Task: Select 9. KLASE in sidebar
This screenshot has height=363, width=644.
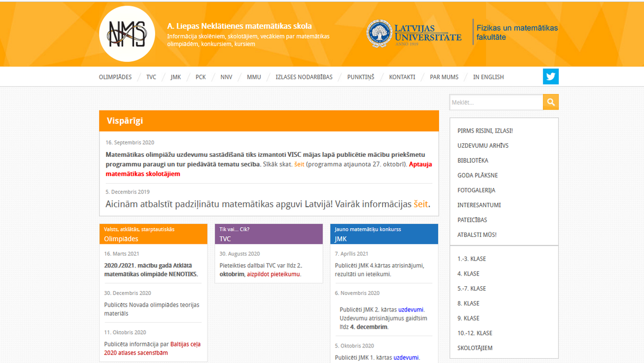Action: click(x=469, y=318)
